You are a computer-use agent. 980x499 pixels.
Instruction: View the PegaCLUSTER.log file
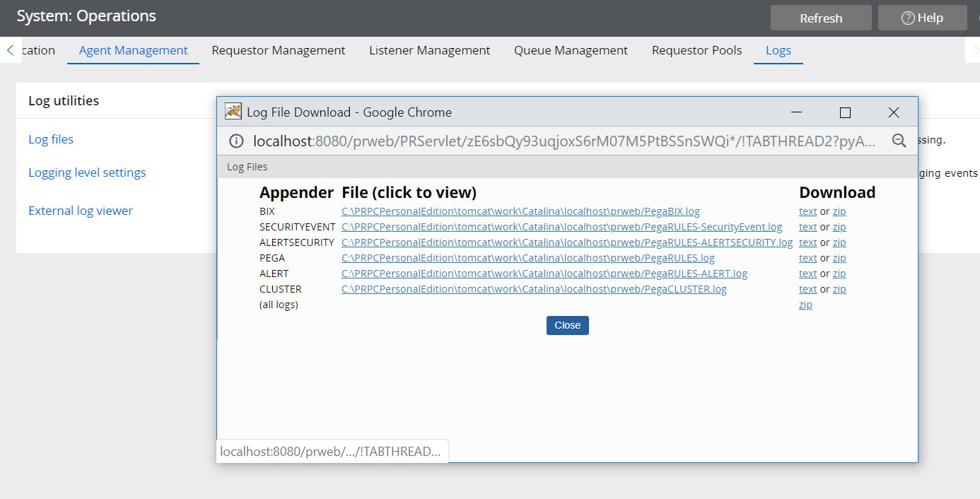click(x=534, y=288)
